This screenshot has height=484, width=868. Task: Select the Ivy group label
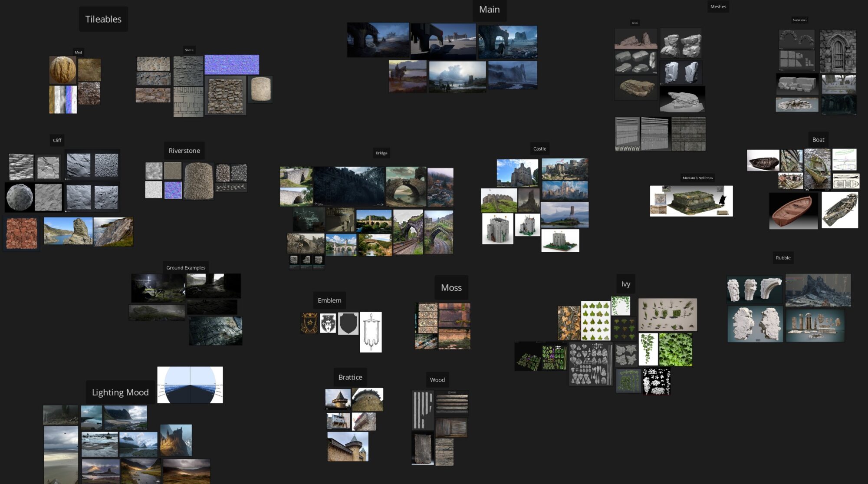(625, 284)
